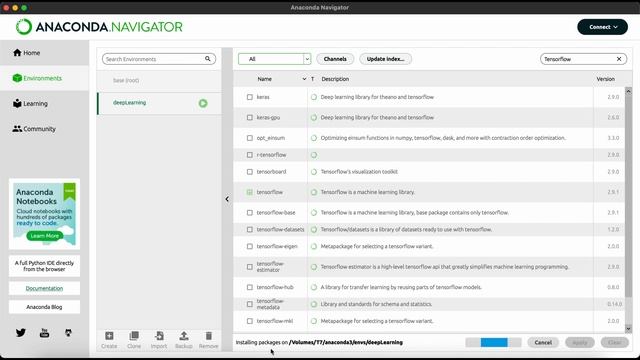Screen dimensions: 640x360
Task: Click the keras-gpu row type icon
Action: click(x=313, y=118)
